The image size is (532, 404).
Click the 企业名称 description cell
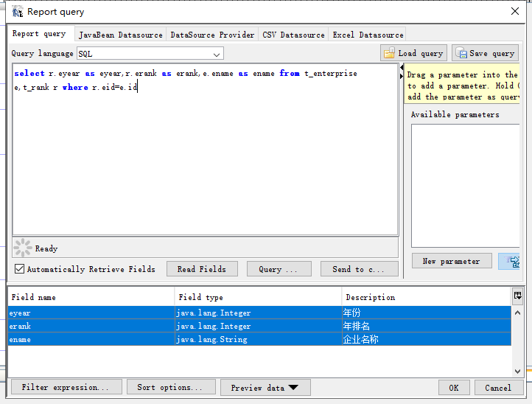tap(427, 339)
